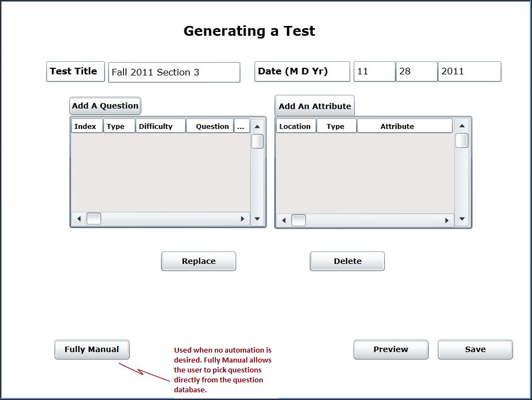Click the Add A Question button
The width and height of the screenshot is (532, 400).
click(x=105, y=106)
